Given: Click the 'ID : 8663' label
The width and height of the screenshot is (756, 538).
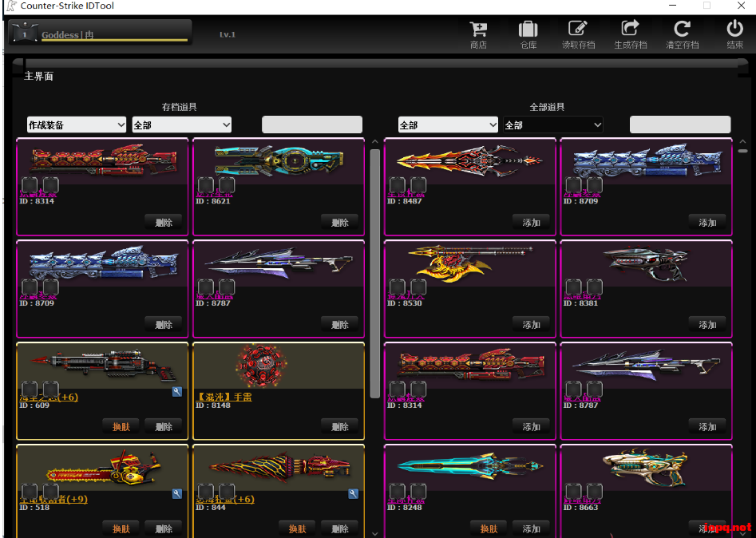Looking at the screenshot, I should (581, 507).
